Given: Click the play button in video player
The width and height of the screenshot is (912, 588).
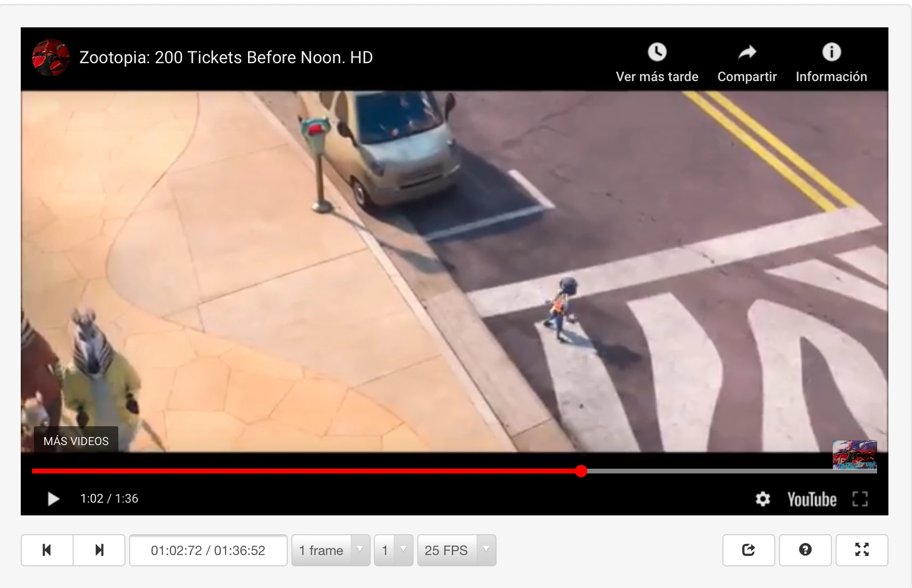Looking at the screenshot, I should pyautogui.click(x=53, y=499).
